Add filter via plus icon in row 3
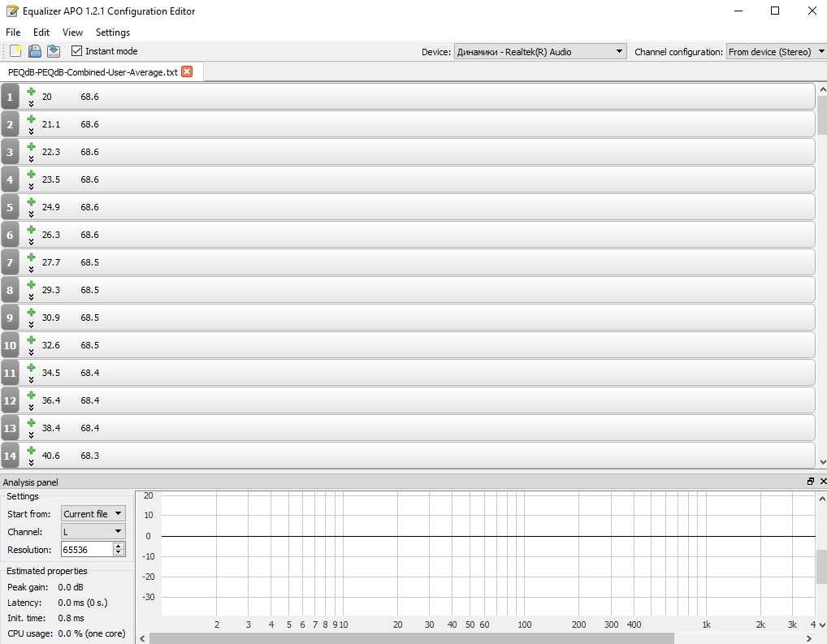This screenshot has height=644, width=827. pyautogui.click(x=31, y=147)
